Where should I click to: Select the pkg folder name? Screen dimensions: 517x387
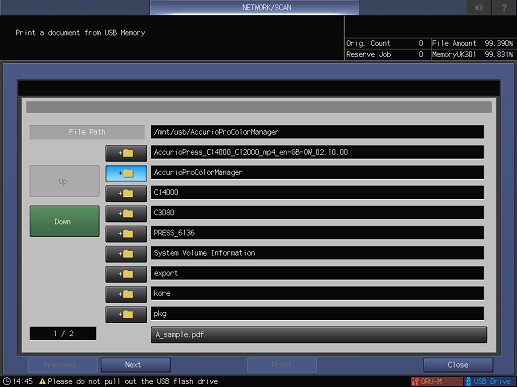pyautogui.click(x=317, y=314)
